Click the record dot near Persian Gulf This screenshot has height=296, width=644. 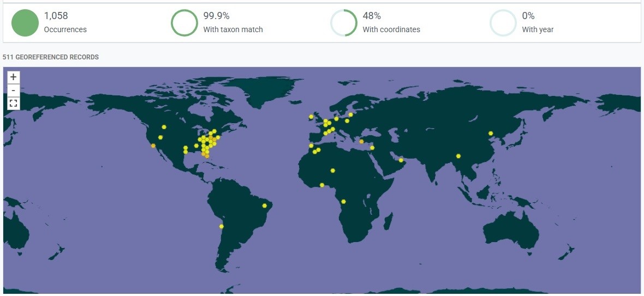coord(401,160)
